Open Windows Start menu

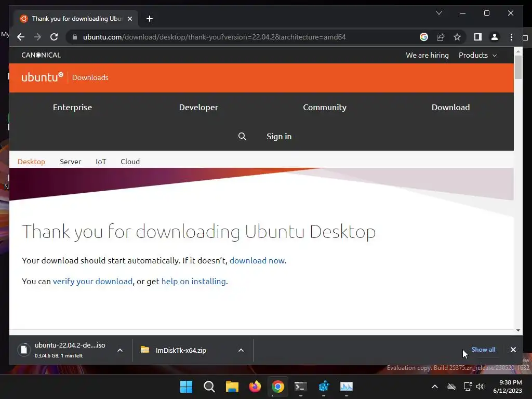pos(186,387)
